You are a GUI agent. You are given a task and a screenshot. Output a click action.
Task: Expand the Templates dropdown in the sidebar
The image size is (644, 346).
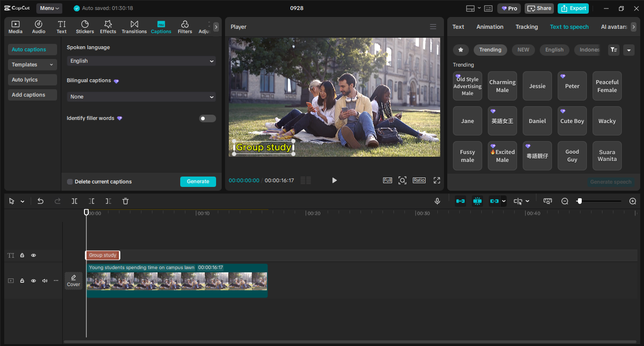pos(32,64)
